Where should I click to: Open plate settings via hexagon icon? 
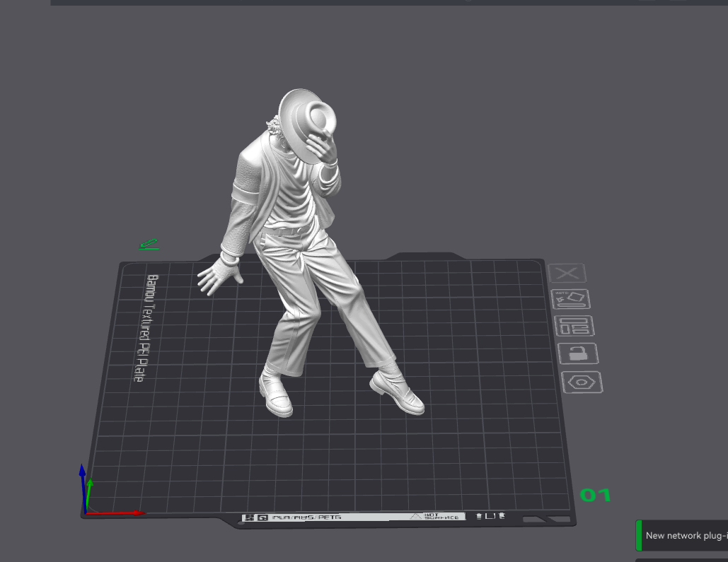point(582,383)
